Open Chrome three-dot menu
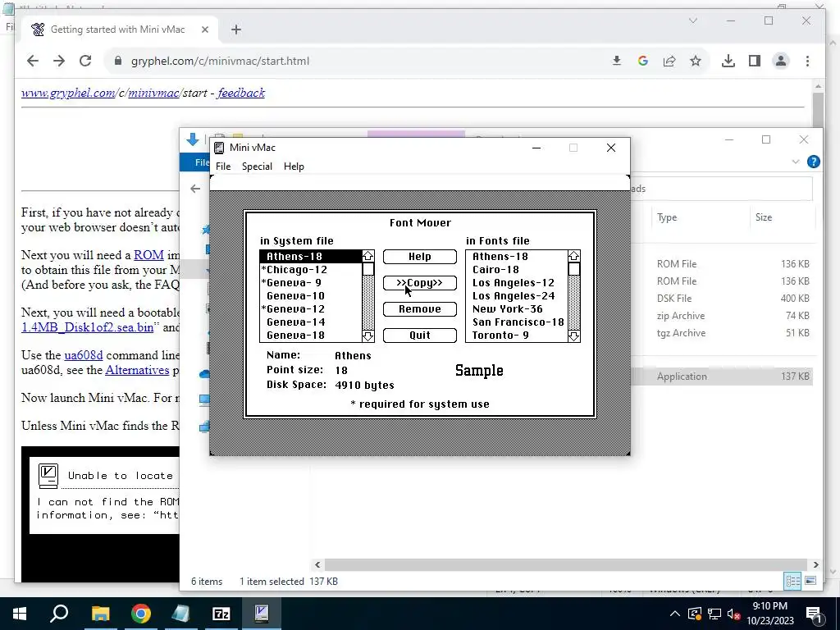This screenshot has width=840, height=630. 807,61
